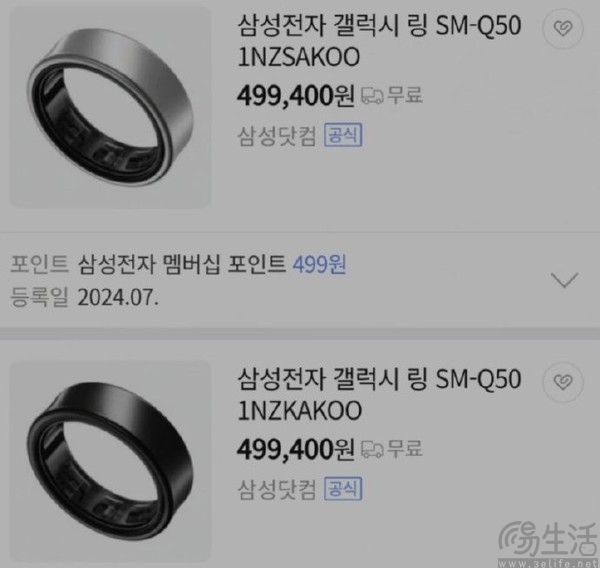Favorite the silver Galaxy Ring with heart icon

[x=563, y=28]
